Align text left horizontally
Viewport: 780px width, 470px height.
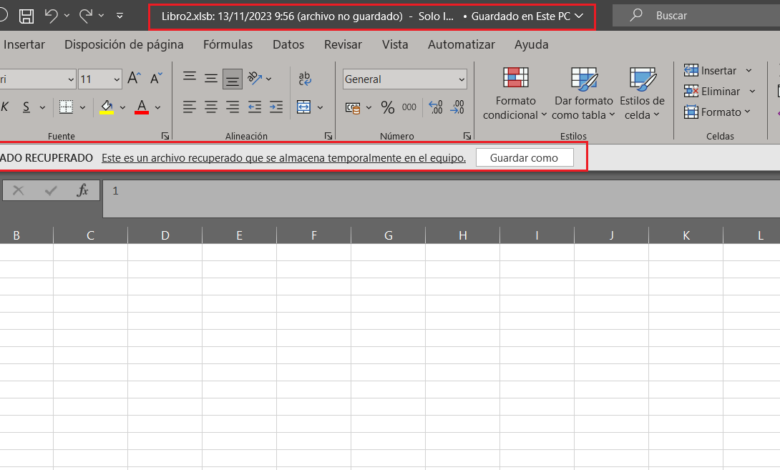(189, 107)
